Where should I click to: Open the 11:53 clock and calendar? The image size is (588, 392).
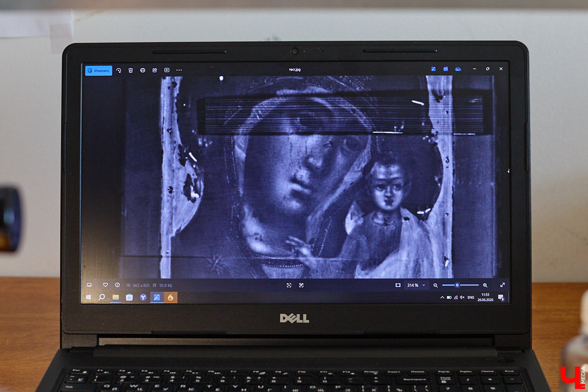pyautogui.click(x=485, y=297)
